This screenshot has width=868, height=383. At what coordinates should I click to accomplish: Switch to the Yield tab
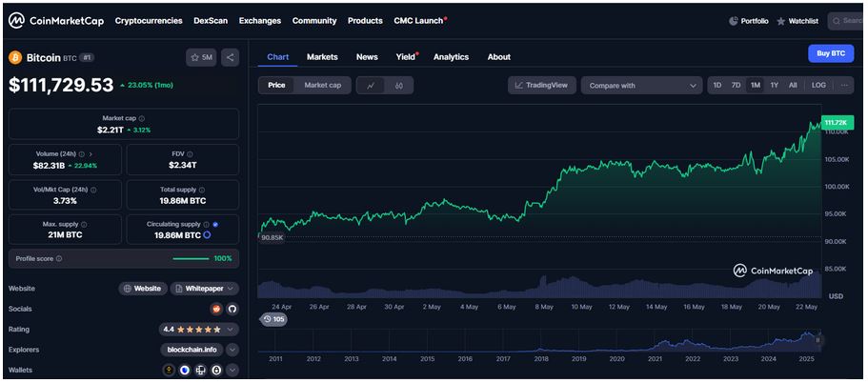pos(406,57)
